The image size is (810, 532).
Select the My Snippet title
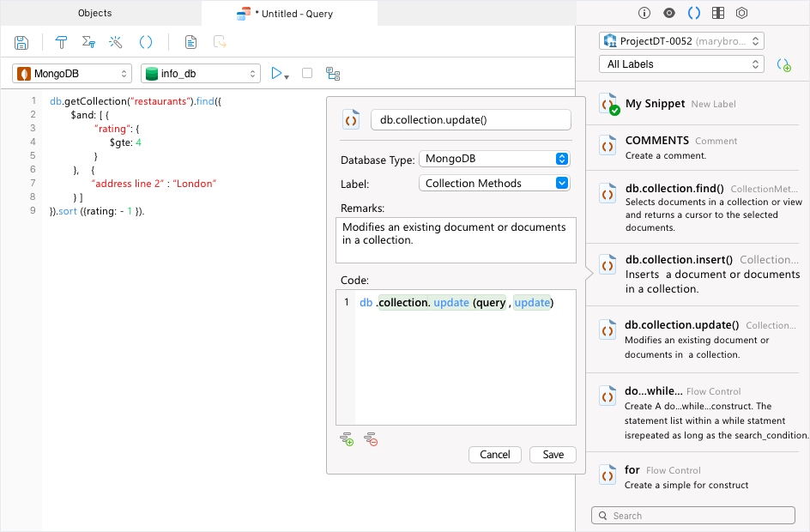[x=655, y=104]
